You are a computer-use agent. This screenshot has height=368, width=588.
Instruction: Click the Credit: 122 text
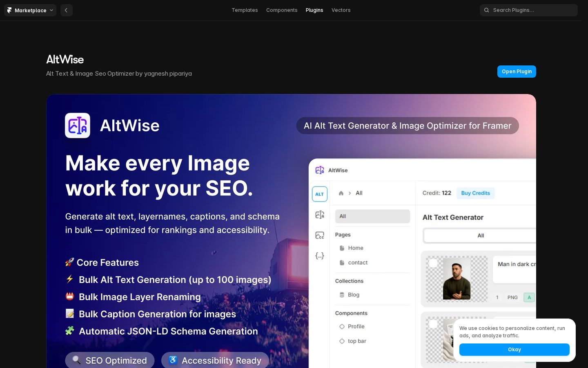pos(437,193)
